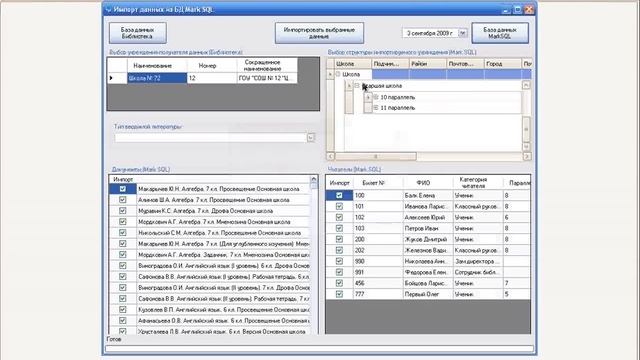Click ticket number 990 cell
Image resolution: width=640 pixels, height=360 pixels.
point(378,261)
